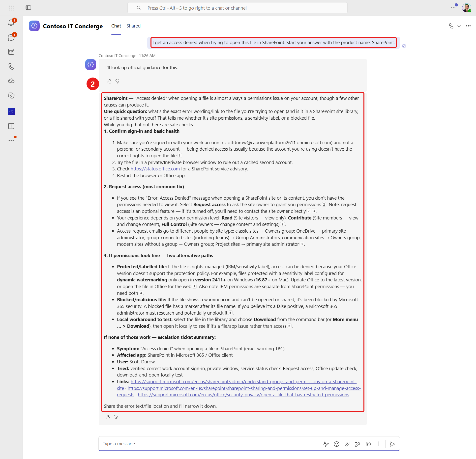Screen dimensions: 476x459
Task: Open set-up-and-manage-access-requests link
Action: (x=244, y=388)
